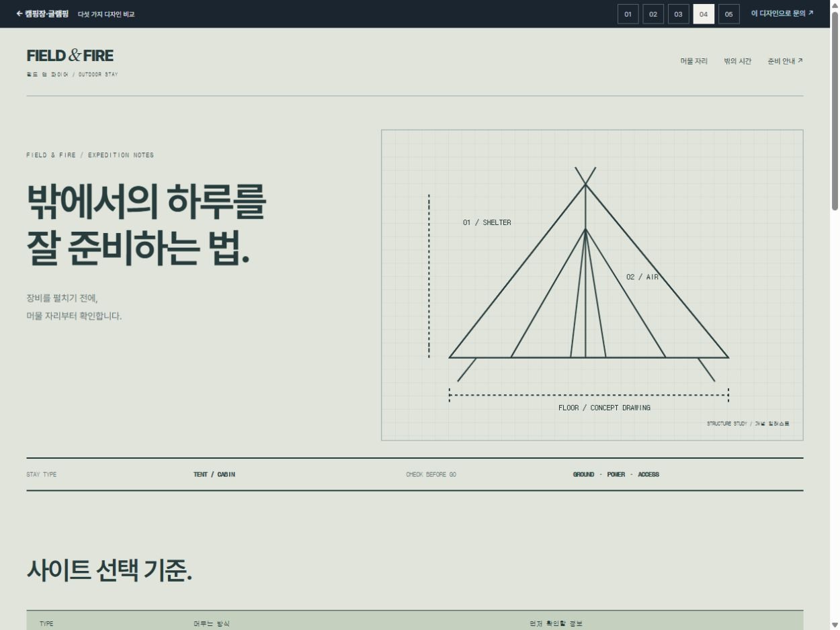Click the 다섯 가지 디자인 비교 text
The width and height of the screenshot is (840, 630).
(106, 14)
